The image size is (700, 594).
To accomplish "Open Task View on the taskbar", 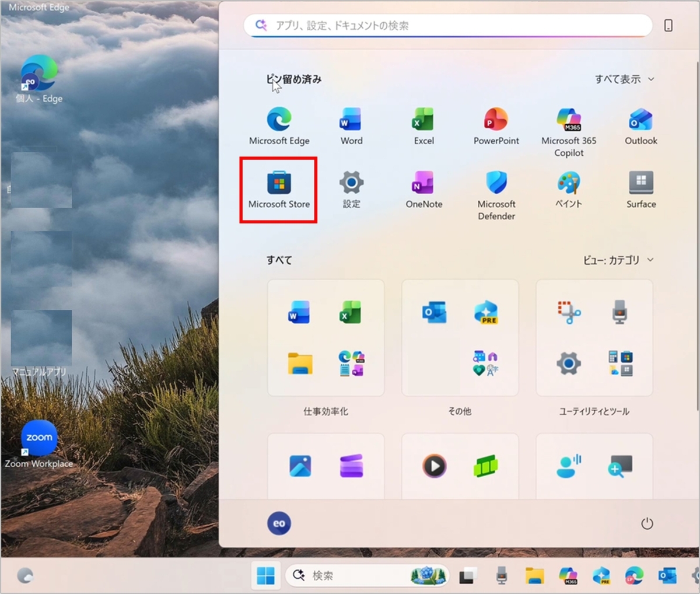I will pyautogui.click(x=467, y=576).
